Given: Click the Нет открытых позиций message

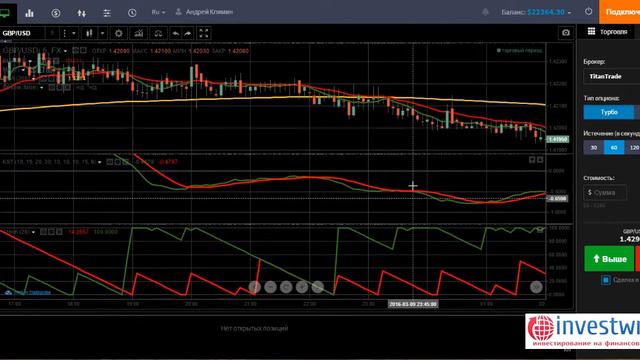Looking at the screenshot, I should coord(254,328).
